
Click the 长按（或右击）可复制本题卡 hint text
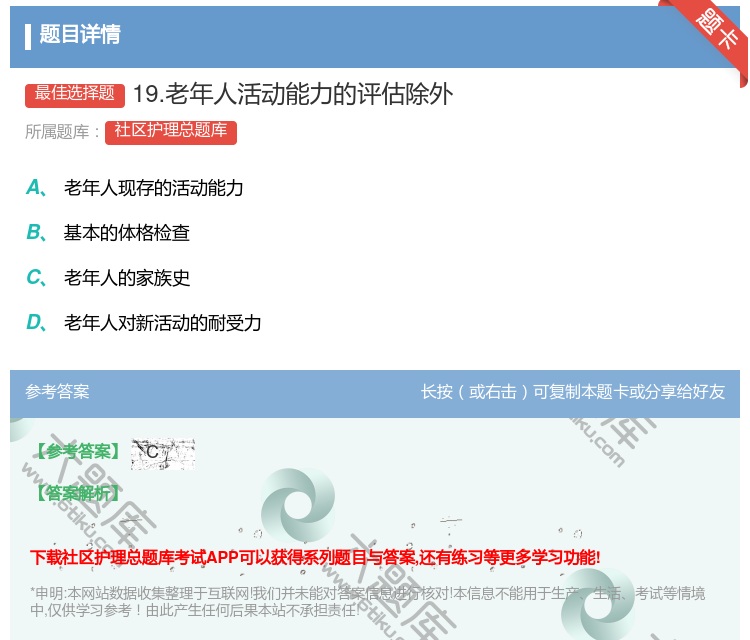tap(573, 392)
